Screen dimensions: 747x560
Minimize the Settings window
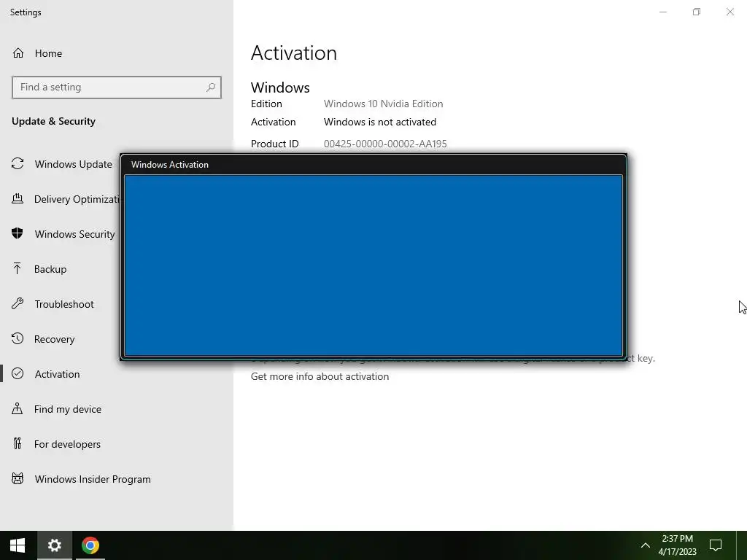click(x=662, y=12)
